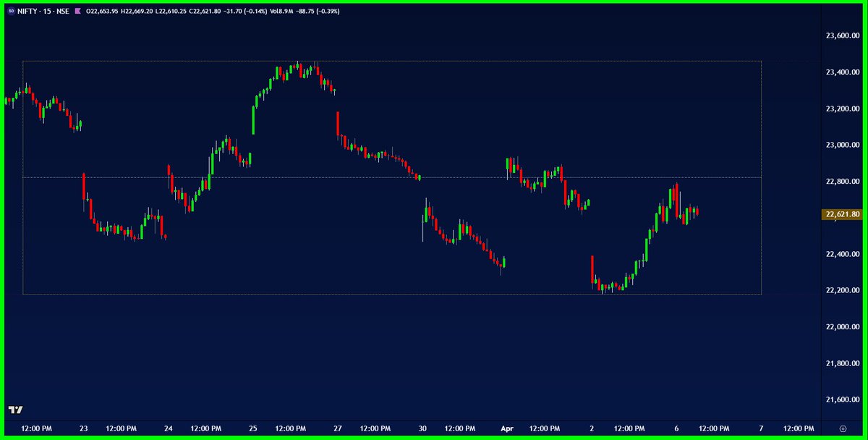Click the 22,200.00 price axis label
868x440 pixels.
click(x=843, y=290)
